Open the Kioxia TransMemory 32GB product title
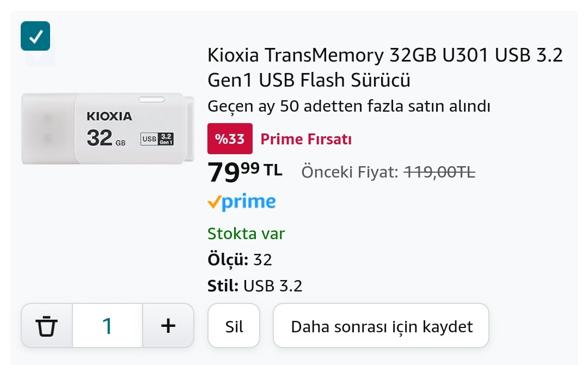588x365 pixels. click(384, 68)
